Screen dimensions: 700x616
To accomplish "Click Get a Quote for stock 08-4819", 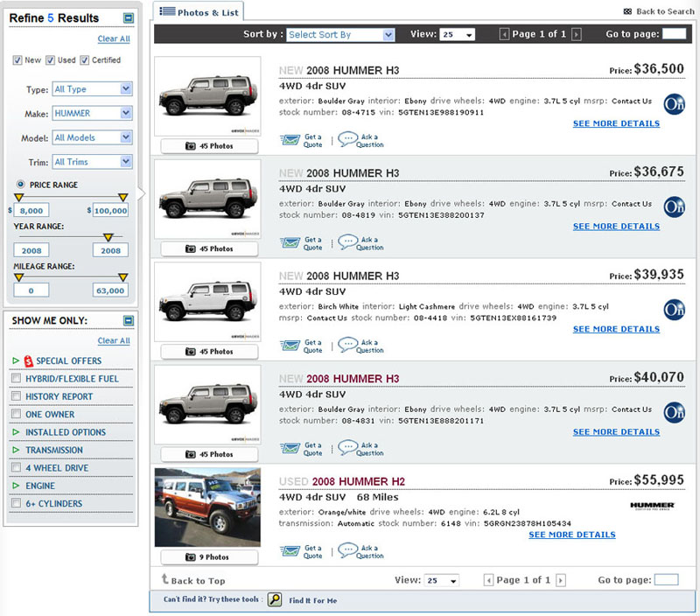I will coord(301,243).
